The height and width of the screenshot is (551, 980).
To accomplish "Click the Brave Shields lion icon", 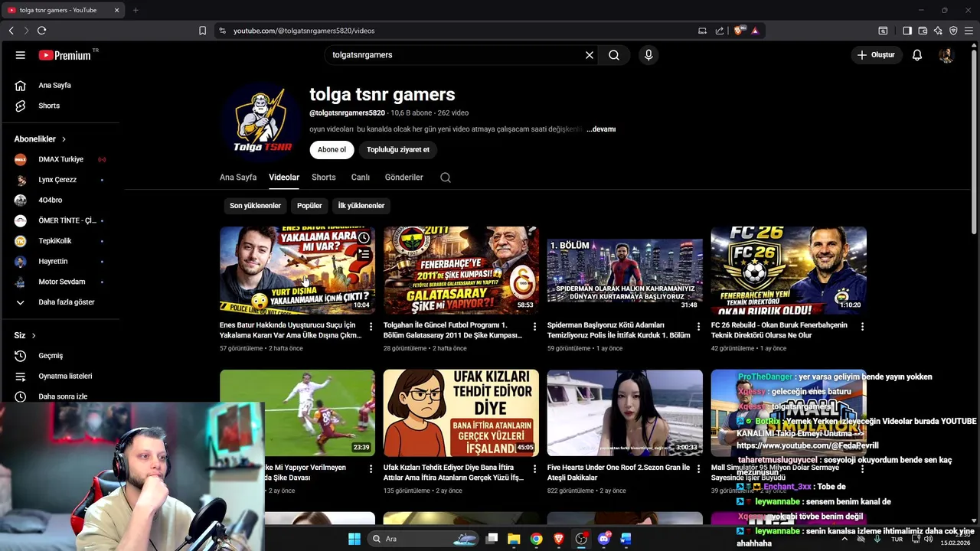I will pos(739,31).
